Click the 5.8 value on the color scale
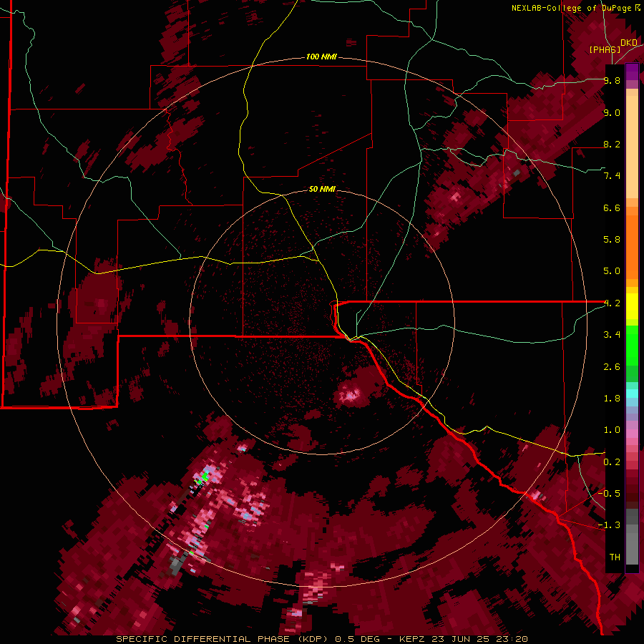 pos(612,240)
